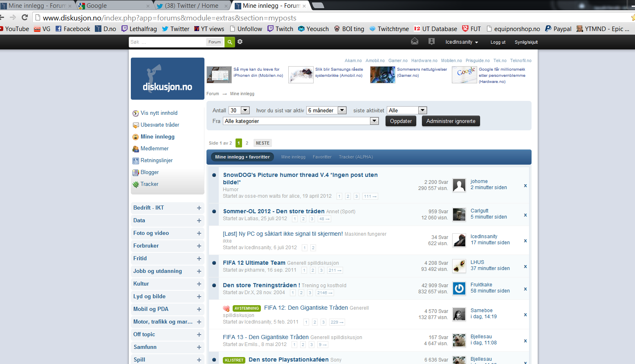Click unread dot for Den store Treningstråden
This screenshot has width=635, height=364.
click(214, 285)
